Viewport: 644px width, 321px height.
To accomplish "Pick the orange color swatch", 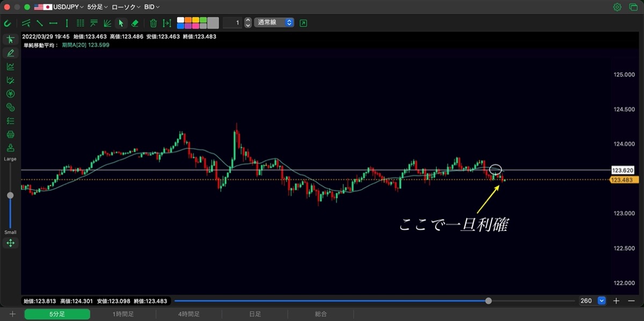I will tap(188, 20).
